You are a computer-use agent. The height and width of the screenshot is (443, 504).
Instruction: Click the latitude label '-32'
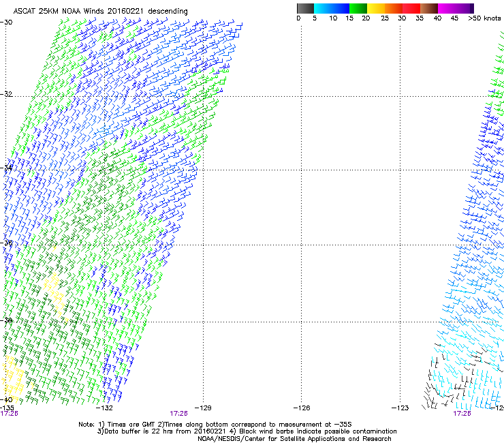click(6, 94)
